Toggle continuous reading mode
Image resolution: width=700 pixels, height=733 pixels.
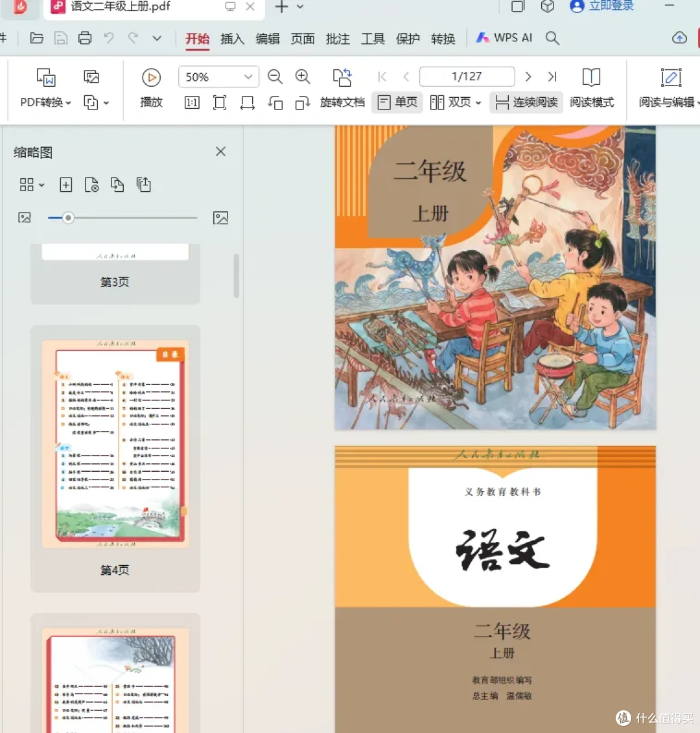(526, 102)
